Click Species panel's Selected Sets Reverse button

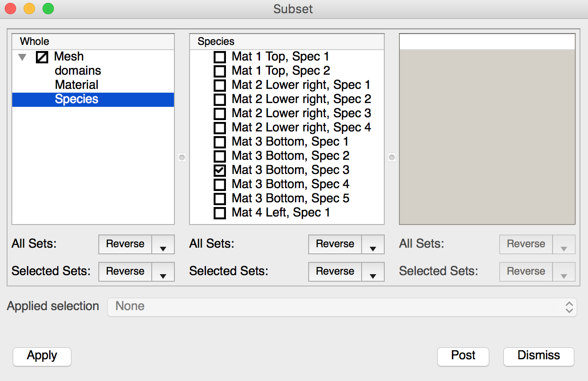coord(335,272)
